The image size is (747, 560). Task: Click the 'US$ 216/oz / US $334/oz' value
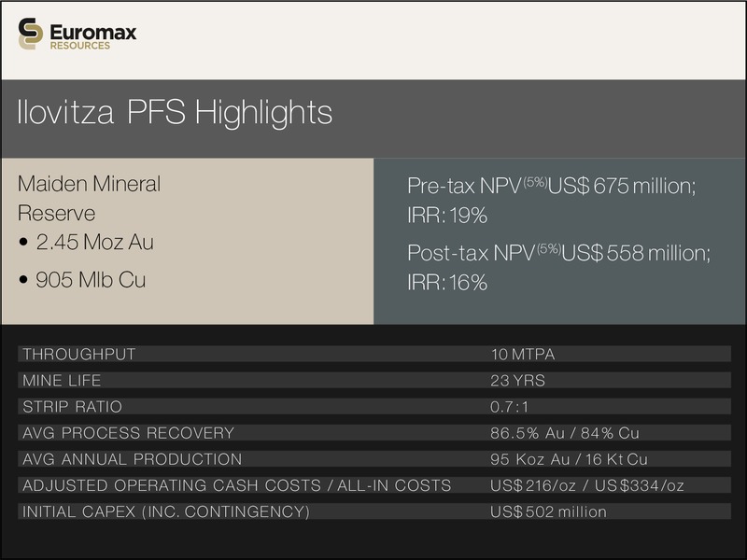(x=587, y=485)
